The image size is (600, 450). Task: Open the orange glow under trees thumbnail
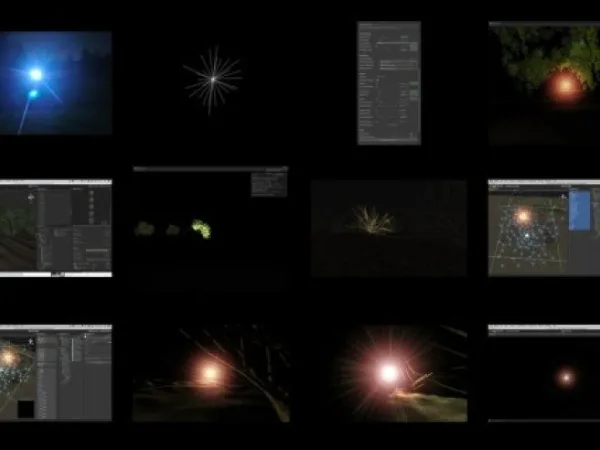click(x=544, y=83)
